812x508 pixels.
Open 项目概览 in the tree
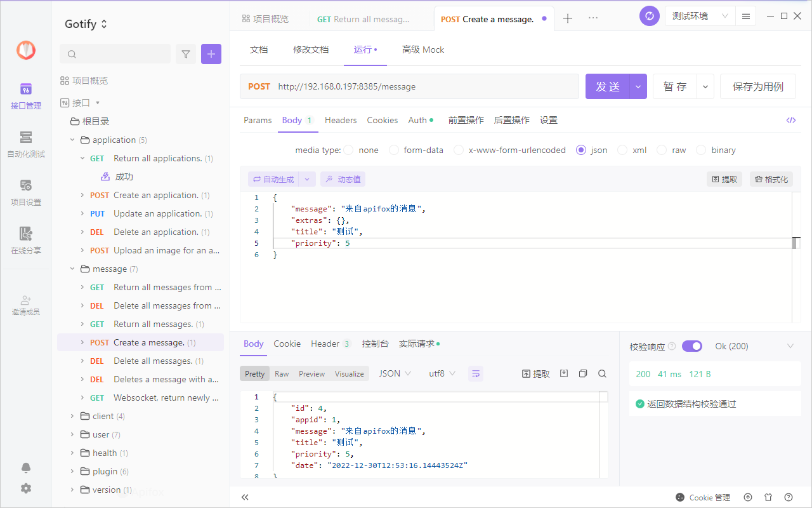click(84, 81)
